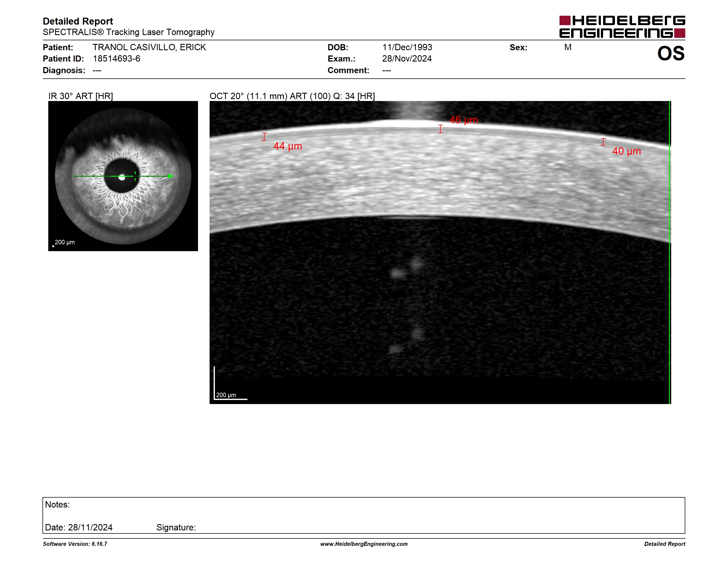Click the OCT corneal cross-section image
Viewport: 728px width, 563px height.
pos(440,253)
